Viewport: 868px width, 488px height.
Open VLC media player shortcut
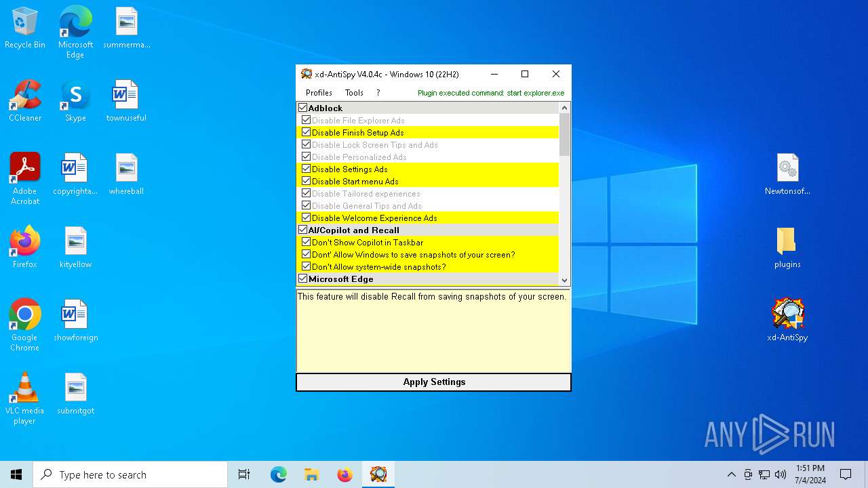[x=25, y=399]
